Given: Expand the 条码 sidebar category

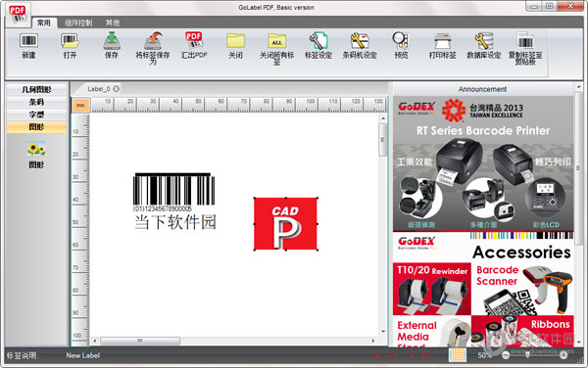Looking at the screenshot, I should click(36, 102).
